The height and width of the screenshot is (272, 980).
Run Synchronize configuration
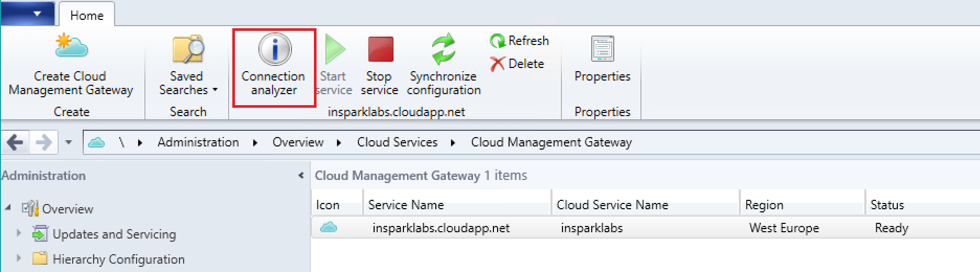click(x=443, y=50)
